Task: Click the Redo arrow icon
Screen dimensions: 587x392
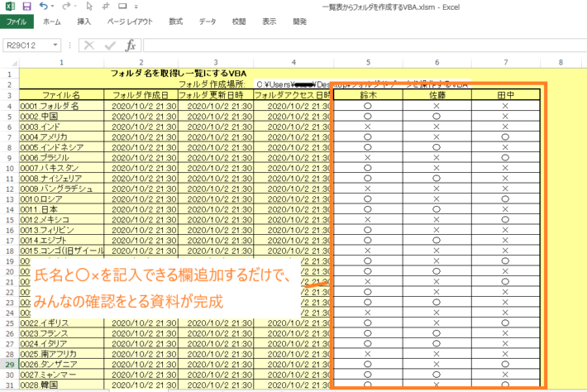Action: click(66, 6)
